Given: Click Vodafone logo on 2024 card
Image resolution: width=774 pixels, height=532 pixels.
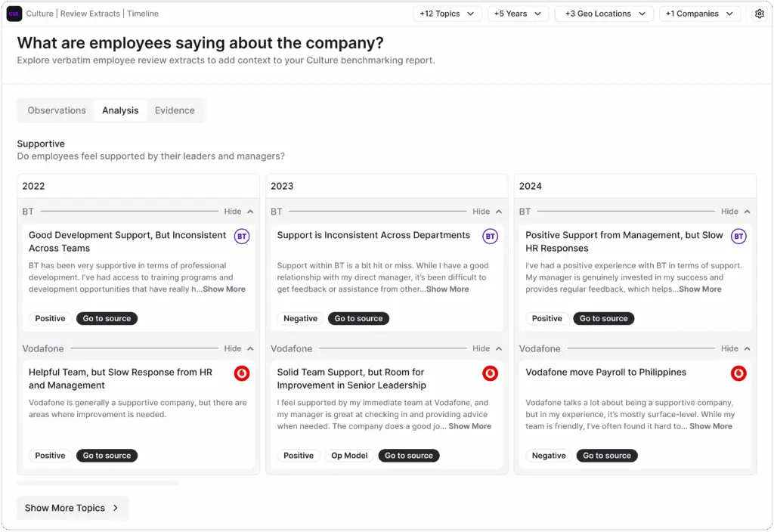Looking at the screenshot, I should coord(738,373).
